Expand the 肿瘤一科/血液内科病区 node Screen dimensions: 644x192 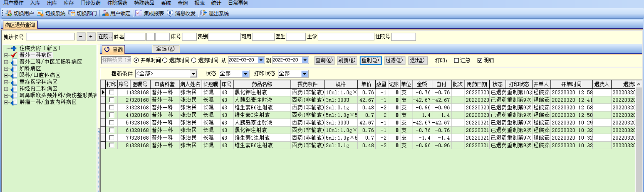point(6,102)
